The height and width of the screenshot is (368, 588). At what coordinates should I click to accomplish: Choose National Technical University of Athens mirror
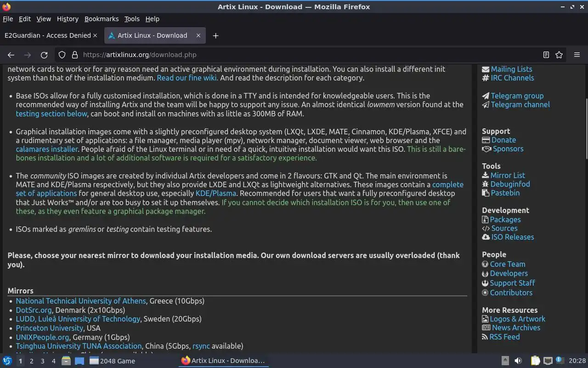pos(81,301)
